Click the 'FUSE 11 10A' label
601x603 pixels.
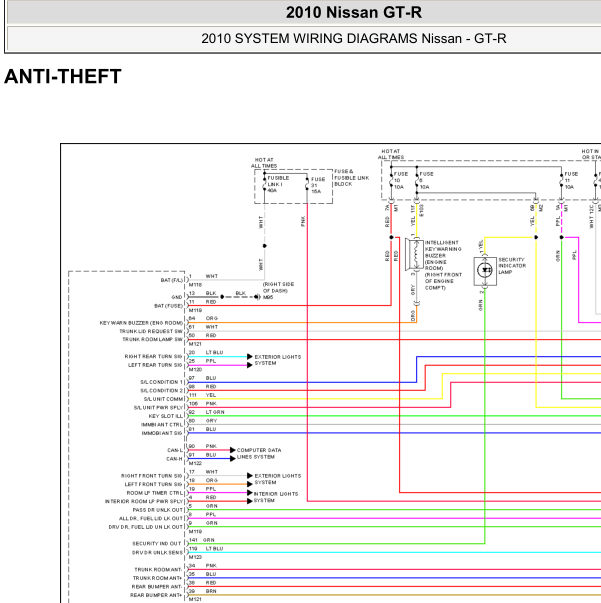[571, 180]
